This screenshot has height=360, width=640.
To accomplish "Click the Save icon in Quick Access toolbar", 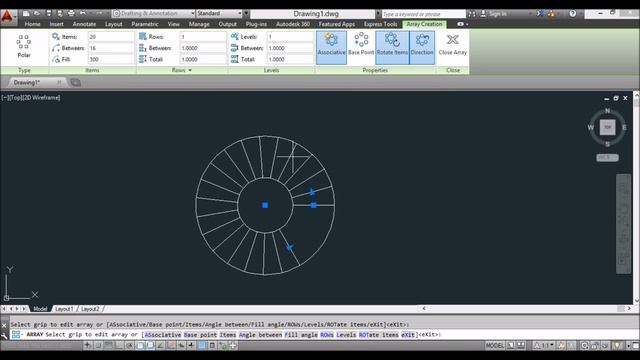I will (x=49, y=13).
